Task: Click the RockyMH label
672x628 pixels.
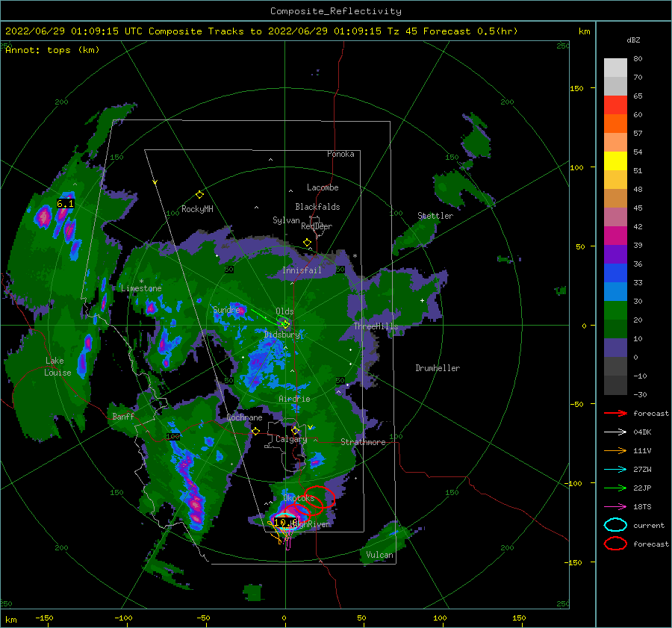Action: point(197,209)
